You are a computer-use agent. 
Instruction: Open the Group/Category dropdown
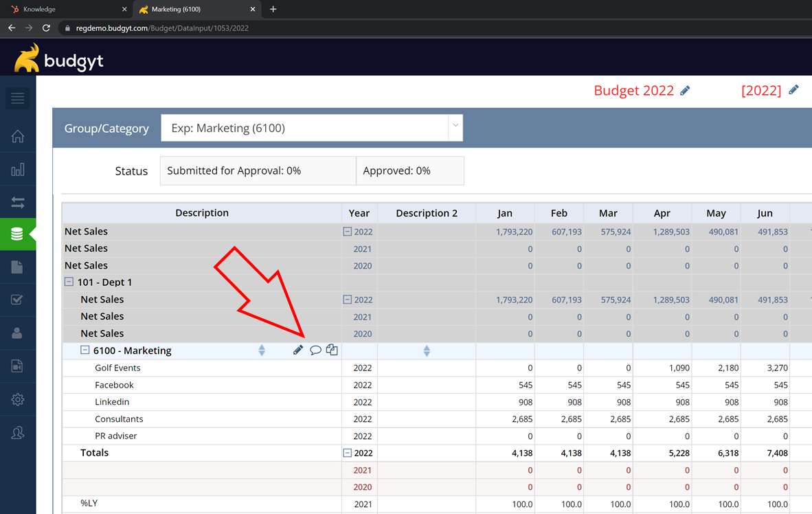(312, 128)
